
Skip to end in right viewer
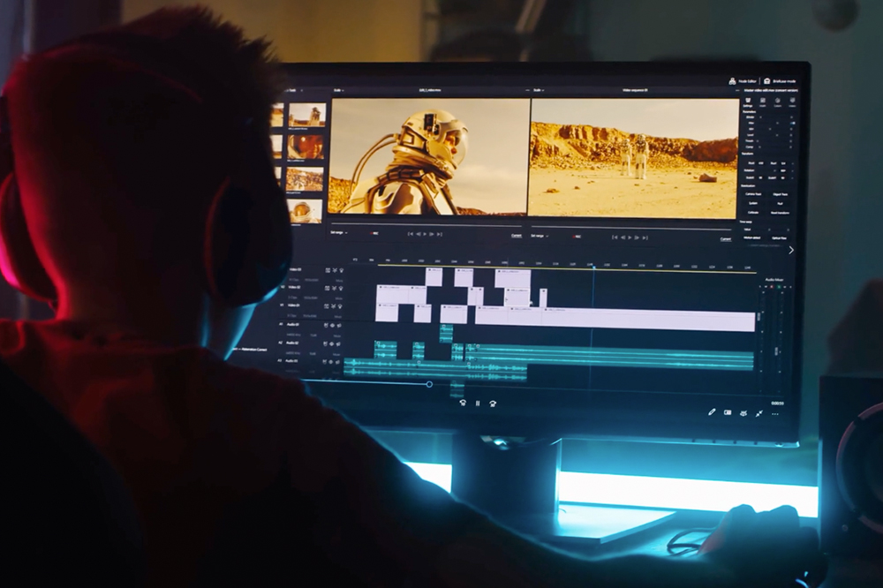pos(647,237)
